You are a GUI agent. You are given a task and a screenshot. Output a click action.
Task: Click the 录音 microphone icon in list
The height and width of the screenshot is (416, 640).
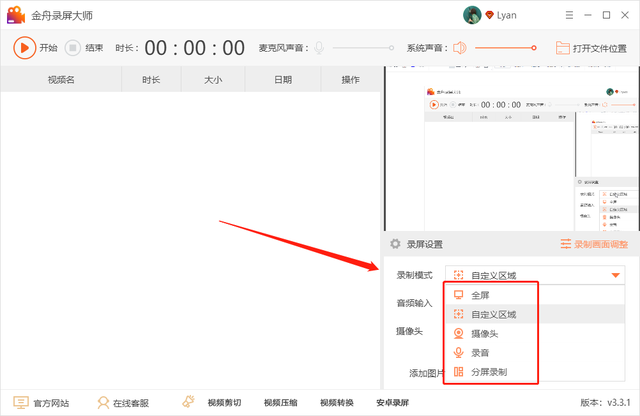coord(459,352)
